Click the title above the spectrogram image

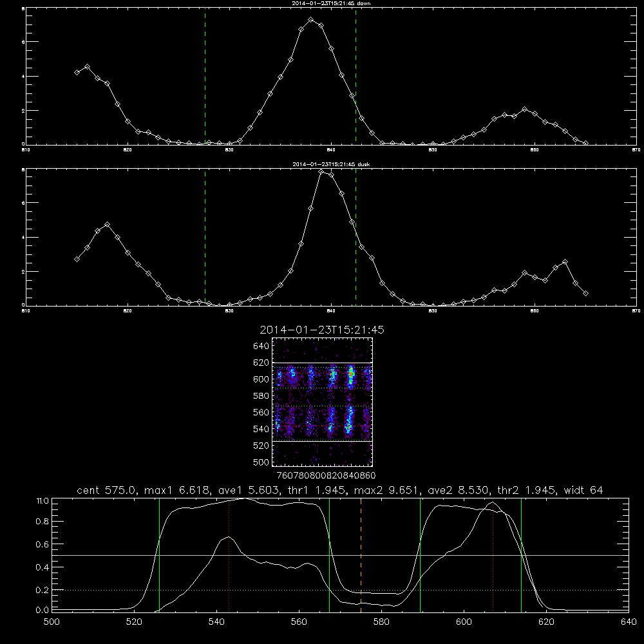click(322, 330)
